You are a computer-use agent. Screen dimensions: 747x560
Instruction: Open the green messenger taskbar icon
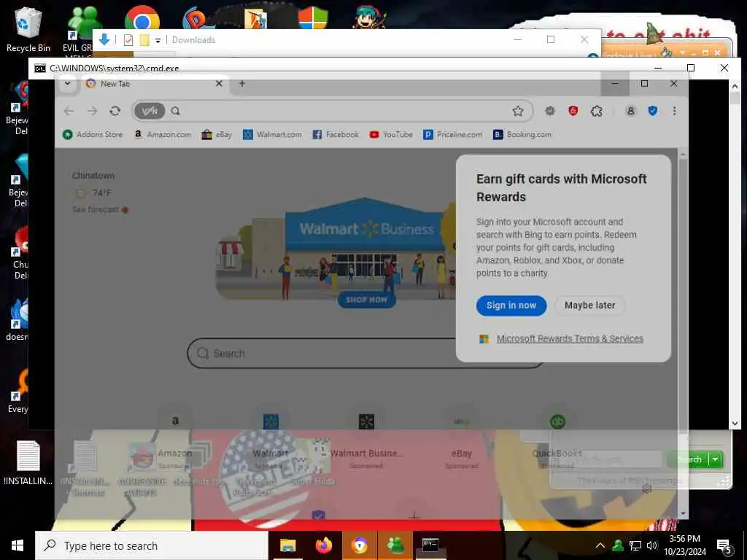click(395, 545)
